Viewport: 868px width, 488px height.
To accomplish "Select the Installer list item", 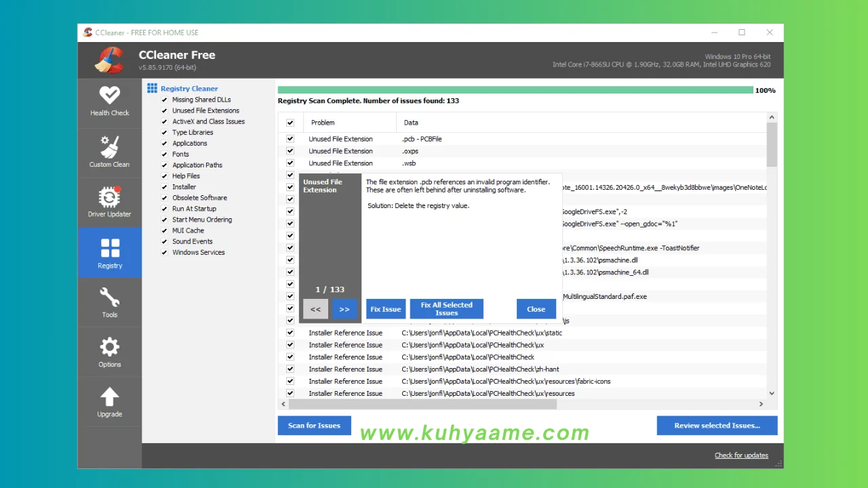I will (x=184, y=186).
